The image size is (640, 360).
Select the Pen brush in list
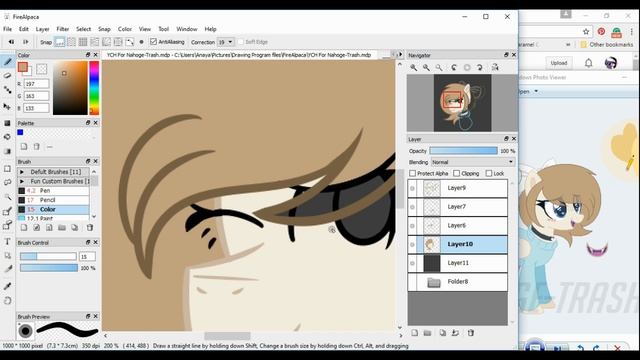pyautogui.click(x=53, y=191)
